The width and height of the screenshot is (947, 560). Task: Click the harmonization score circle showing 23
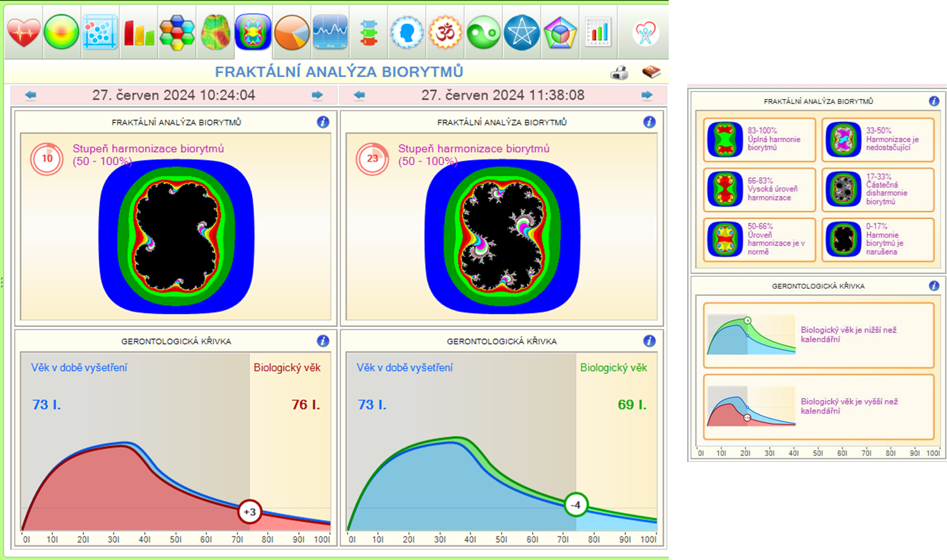point(372,159)
